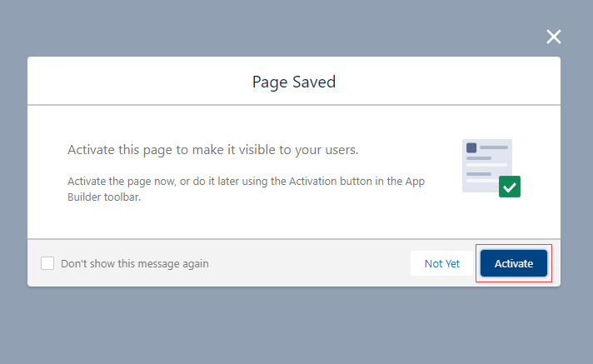
Task: Close the Page Saved dialog with X
Action: point(554,37)
